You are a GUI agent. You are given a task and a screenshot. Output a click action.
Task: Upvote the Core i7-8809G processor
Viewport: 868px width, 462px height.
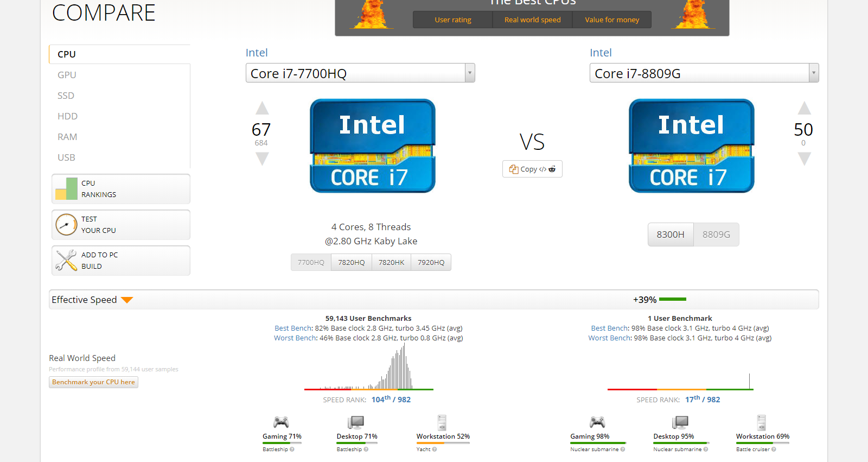(x=804, y=109)
